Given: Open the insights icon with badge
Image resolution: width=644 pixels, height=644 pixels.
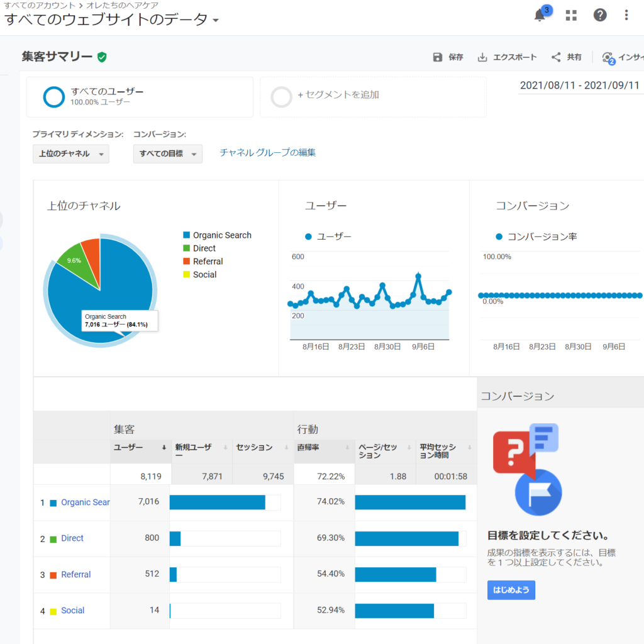Looking at the screenshot, I should (x=608, y=58).
